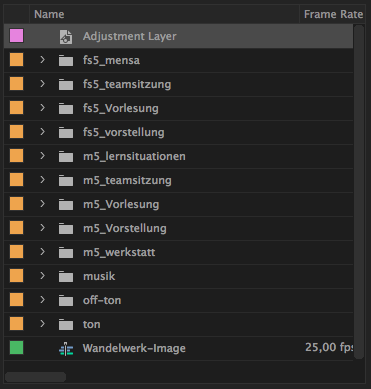The height and width of the screenshot is (389, 371).
Task: Expand the fs5_vorstellung bin
Action: tap(42, 132)
